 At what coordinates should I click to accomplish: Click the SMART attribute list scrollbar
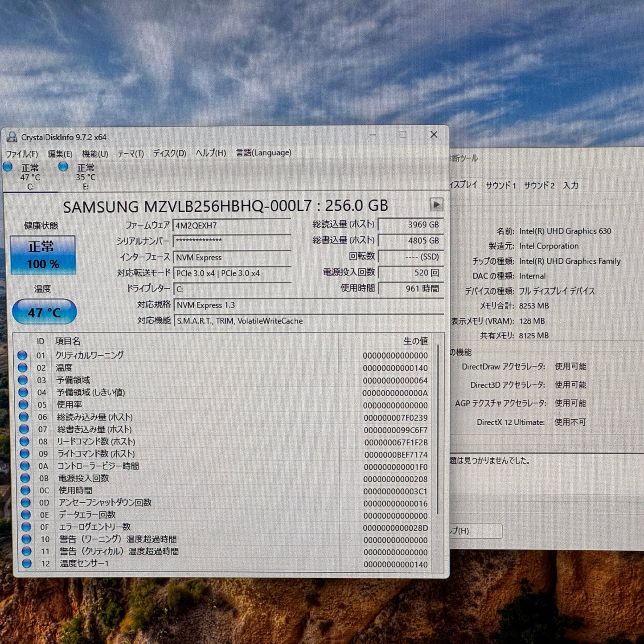(438, 430)
